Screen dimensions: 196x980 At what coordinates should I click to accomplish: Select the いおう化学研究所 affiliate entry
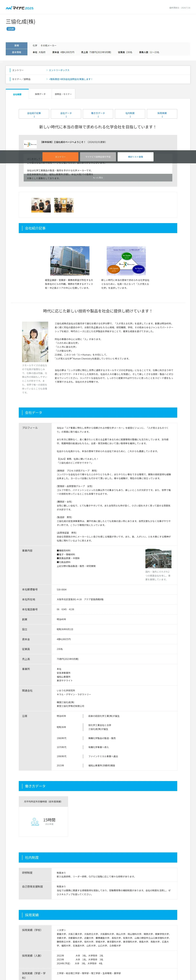(x=66, y=690)
